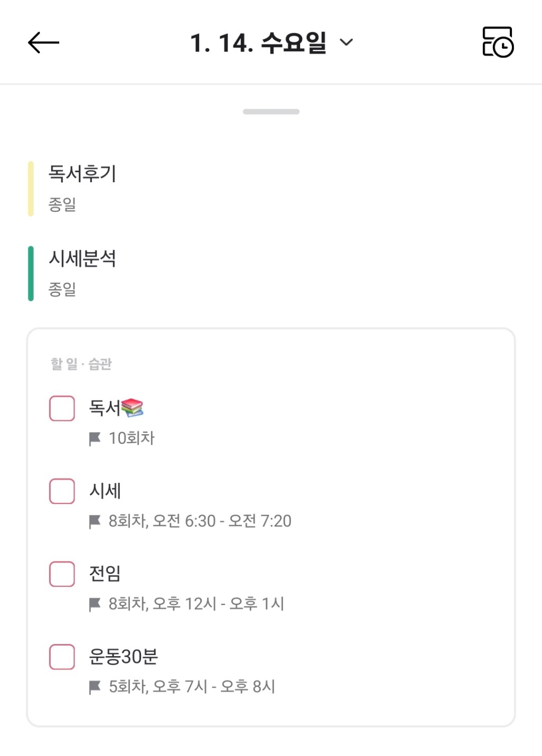Expand the date dropdown chevron
The height and width of the screenshot is (756, 542).
346,42
